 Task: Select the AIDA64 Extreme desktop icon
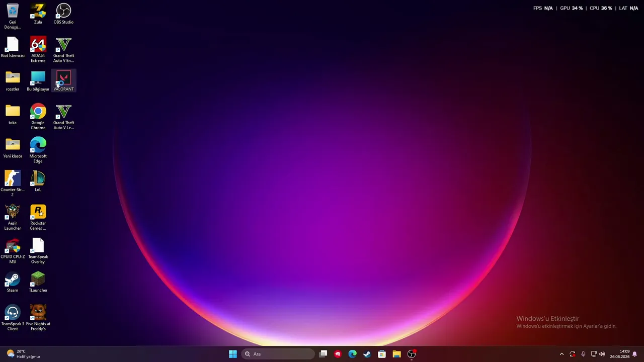(38, 50)
